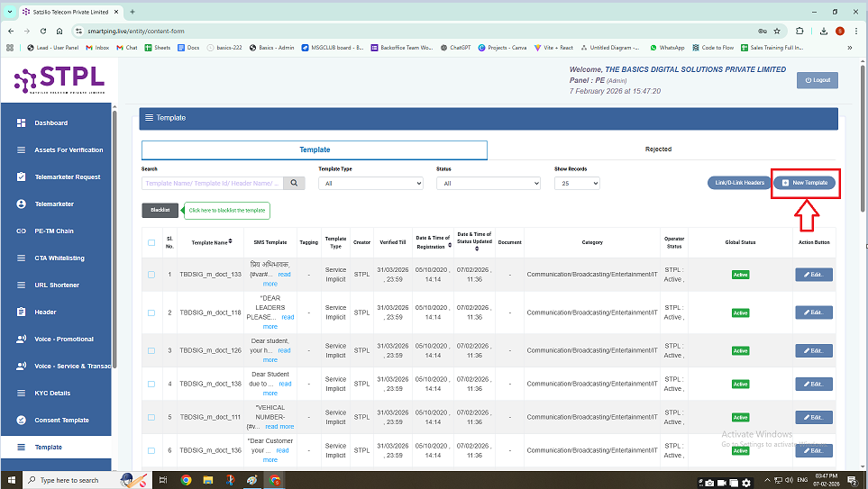Switch to the Rejected tab
Viewport: 868px width, 489px height.
tap(658, 149)
